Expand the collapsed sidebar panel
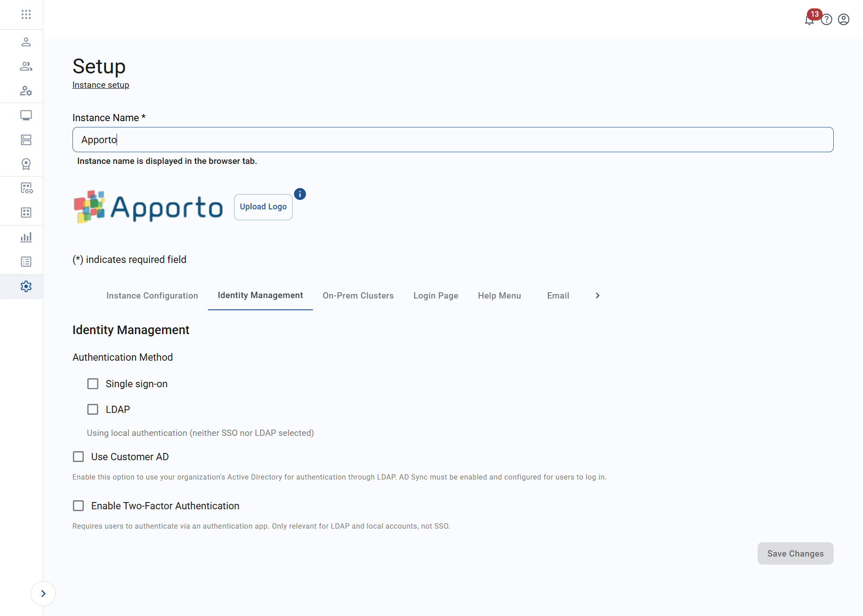 (43, 593)
